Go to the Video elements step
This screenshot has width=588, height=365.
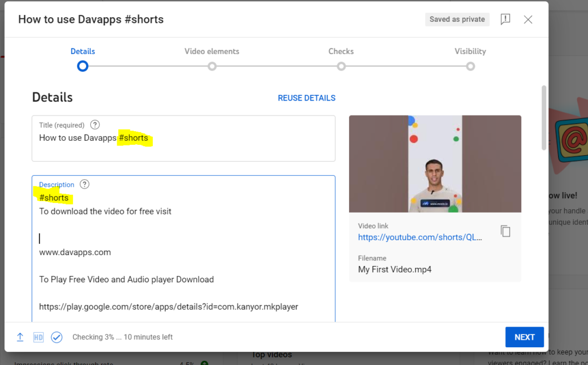(x=212, y=52)
